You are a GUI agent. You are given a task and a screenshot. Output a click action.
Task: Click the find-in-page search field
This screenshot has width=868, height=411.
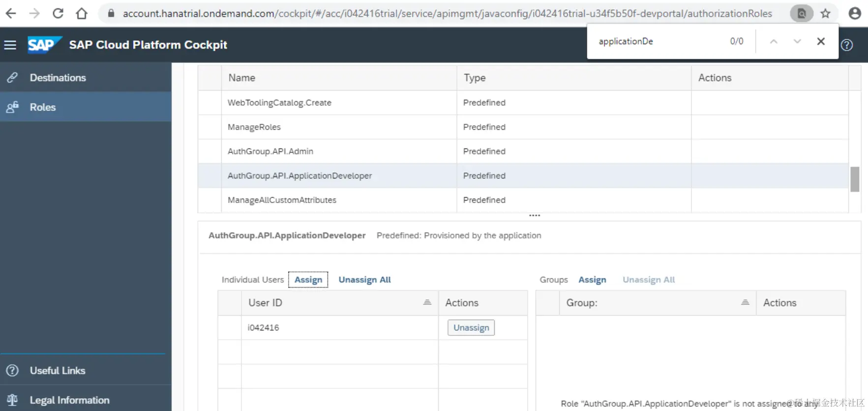(x=659, y=41)
